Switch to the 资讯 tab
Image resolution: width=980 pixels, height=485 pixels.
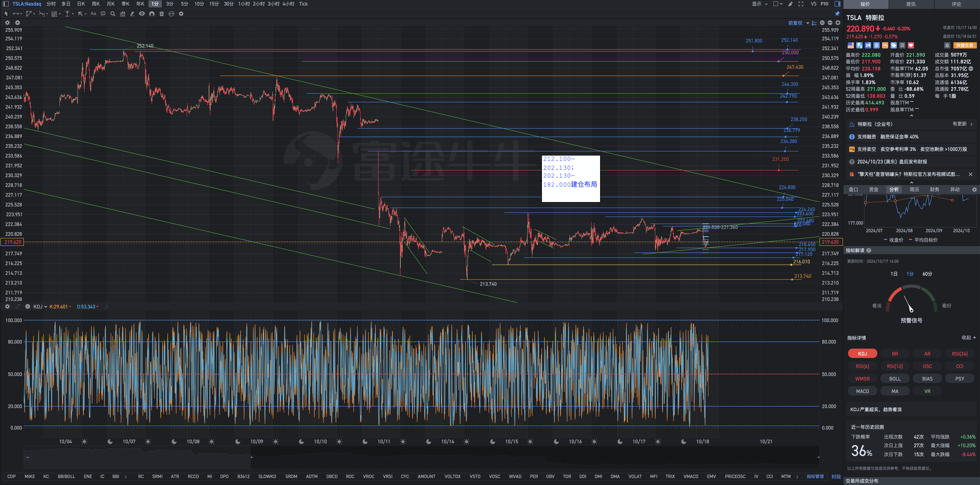pyautogui.click(x=911, y=4)
